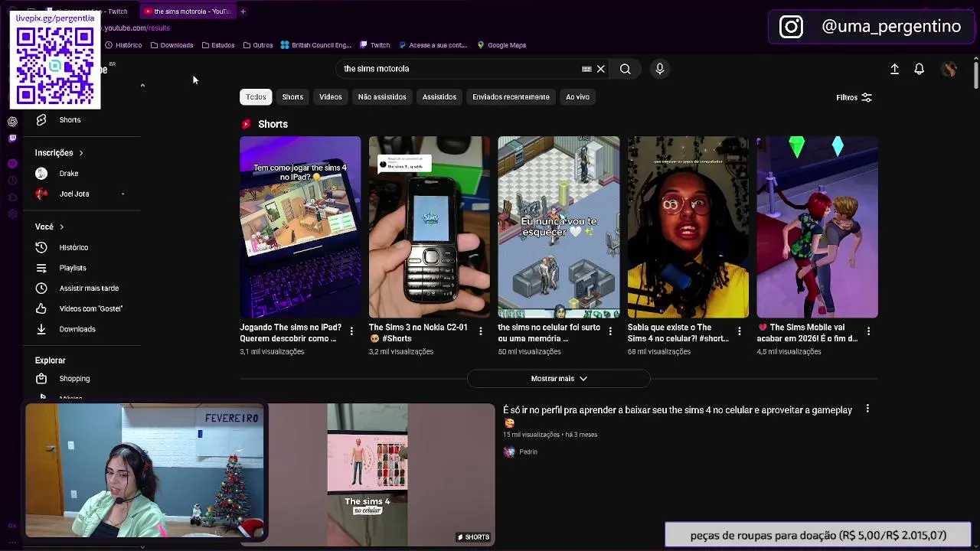This screenshot has height=551, width=980.
Task: Select the Vídeos filter chip
Action: tap(331, 97)
